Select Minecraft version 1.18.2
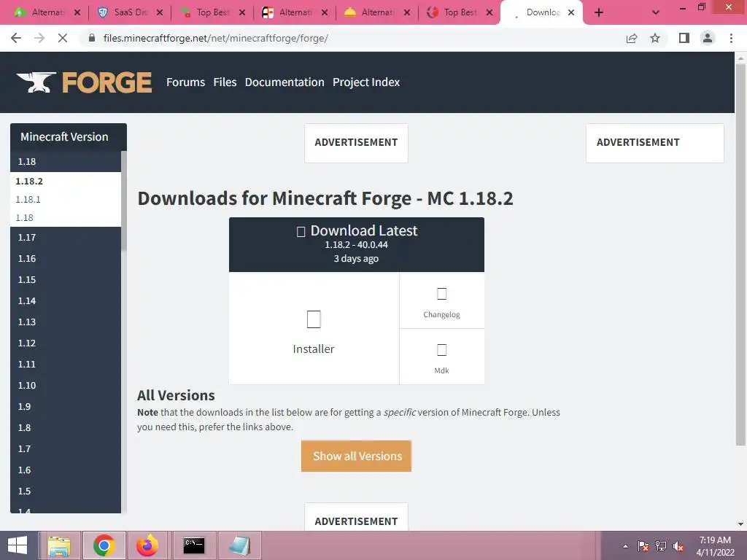This screenshot has width=747, height=560. (29, 182)
